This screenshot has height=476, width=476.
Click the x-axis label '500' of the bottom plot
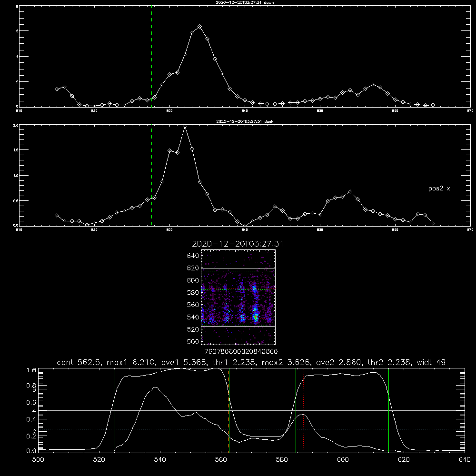tap(38, 460)
